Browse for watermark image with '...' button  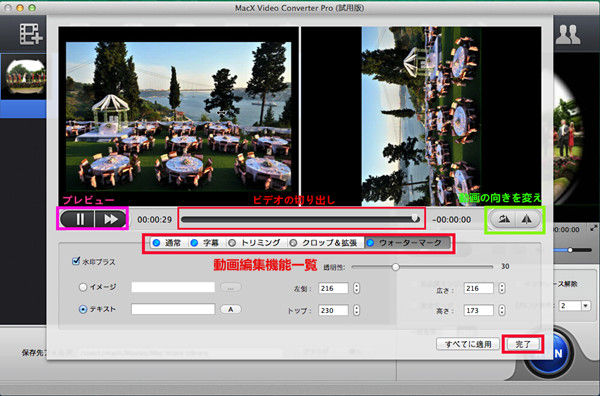point(230,287)
